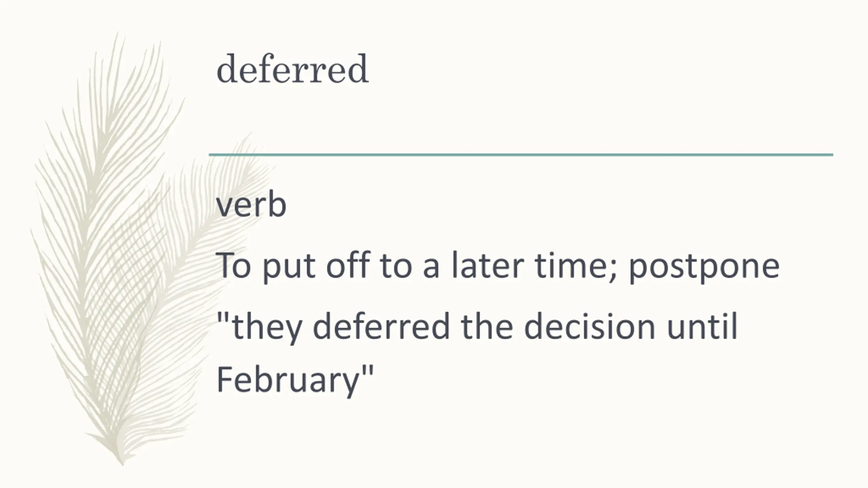Viewport: 868px width, 488px height.
Task: Click the teal horizontal divider line
Action: (x=521, y=155)
